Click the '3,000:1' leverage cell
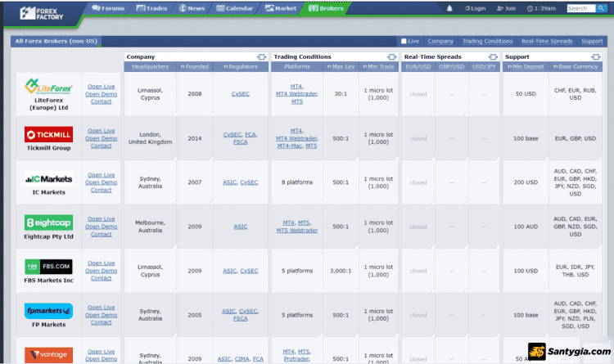Image resolution: width=614 pixels, height=364 pixels. tap(341, 271)
